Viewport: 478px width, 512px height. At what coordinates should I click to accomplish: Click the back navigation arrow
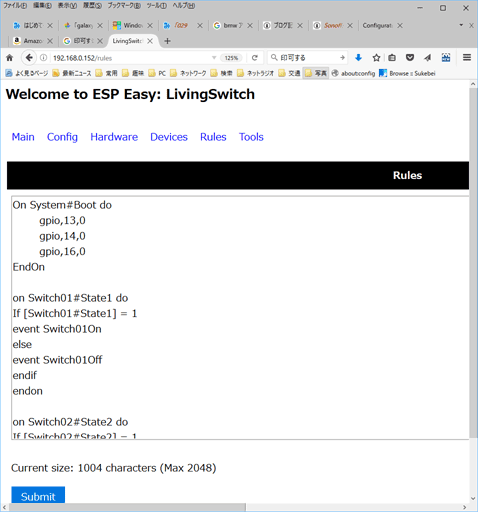[29, 58]
